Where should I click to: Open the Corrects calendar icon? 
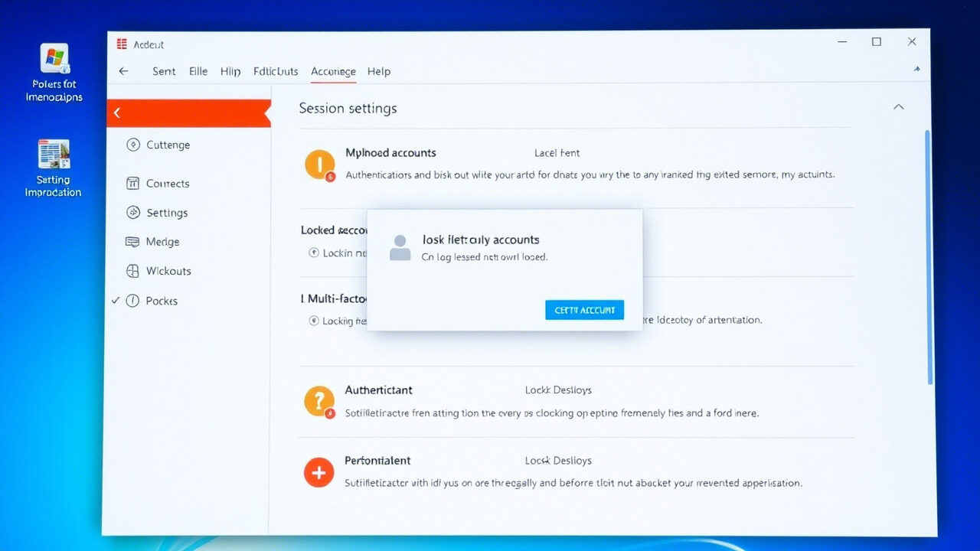tap(134, 183)
